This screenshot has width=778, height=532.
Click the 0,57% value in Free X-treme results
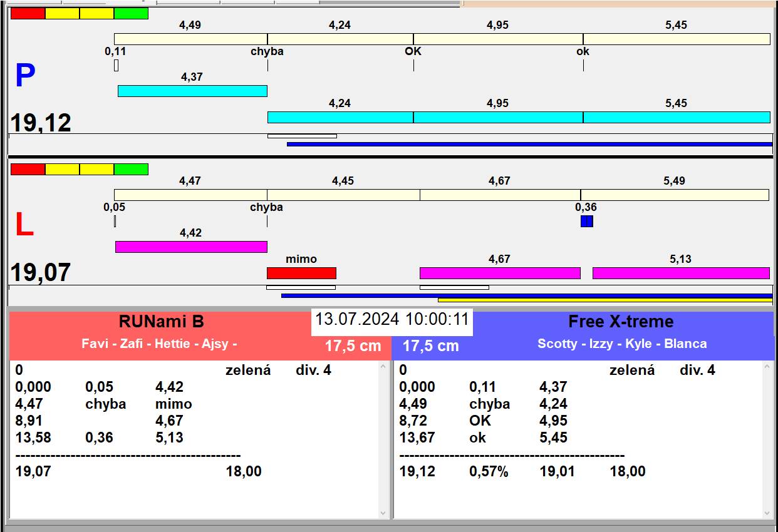click(x=489, y=471)
